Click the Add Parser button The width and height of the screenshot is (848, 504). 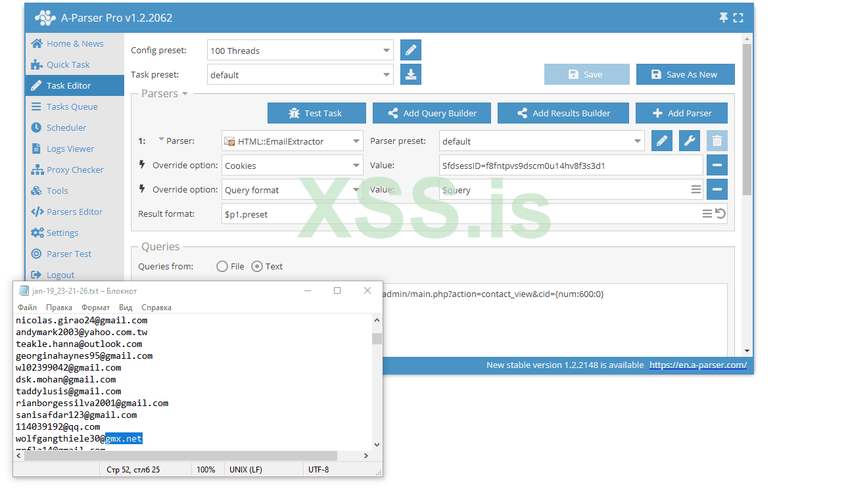(682, 113)
